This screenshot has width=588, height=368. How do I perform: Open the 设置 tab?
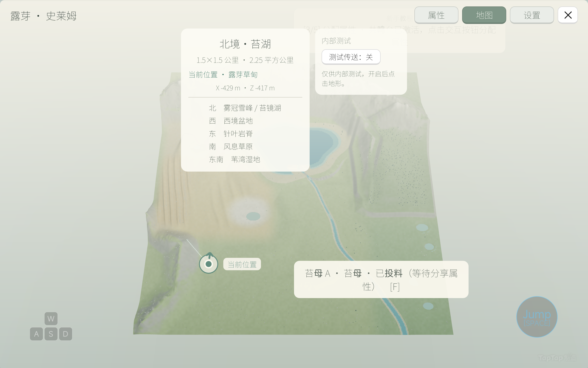click(x=532, y=15)
